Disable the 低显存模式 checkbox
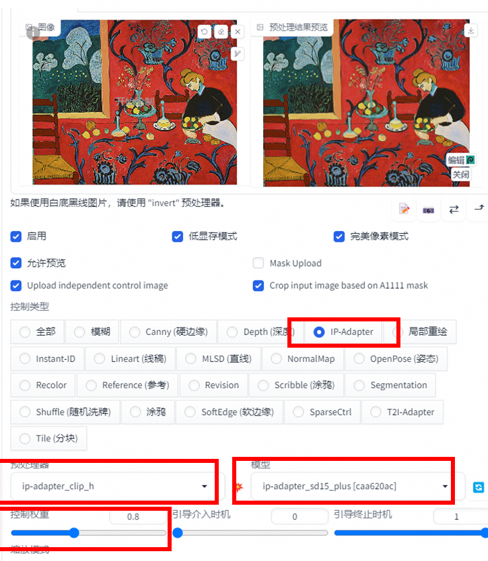488x561 pixels. click(x=177, y=236)
